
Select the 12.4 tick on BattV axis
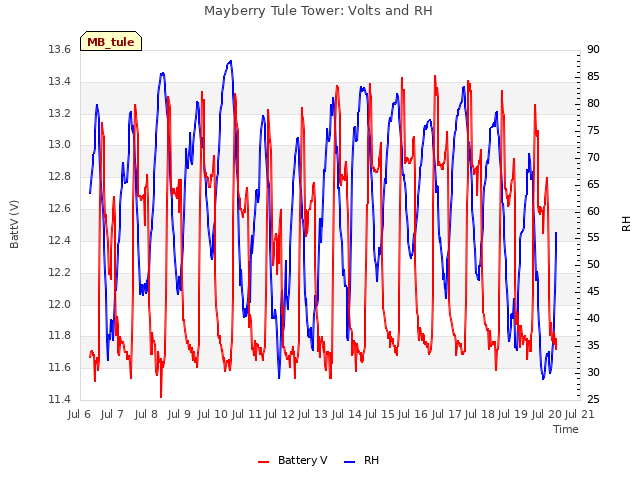point(59,240)
